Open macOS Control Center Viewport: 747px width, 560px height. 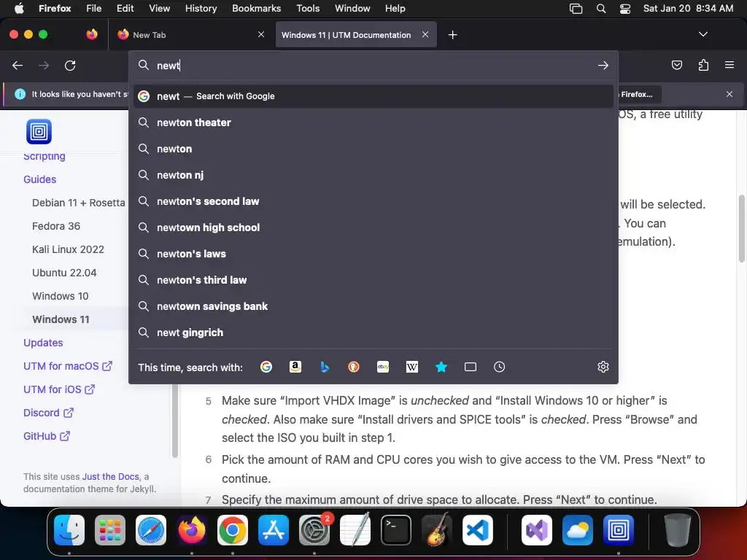pyautogui.click(x=625, y=9)
